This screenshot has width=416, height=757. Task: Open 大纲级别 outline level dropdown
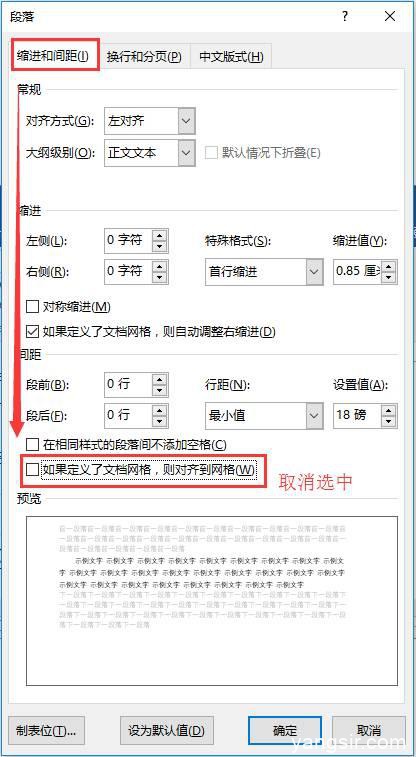tap(186, 153)
